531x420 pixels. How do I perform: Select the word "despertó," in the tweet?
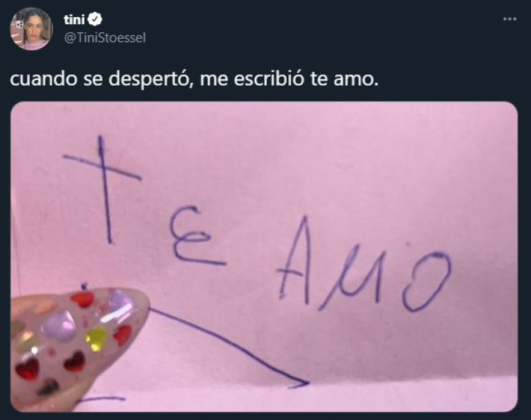click(151, 80)
